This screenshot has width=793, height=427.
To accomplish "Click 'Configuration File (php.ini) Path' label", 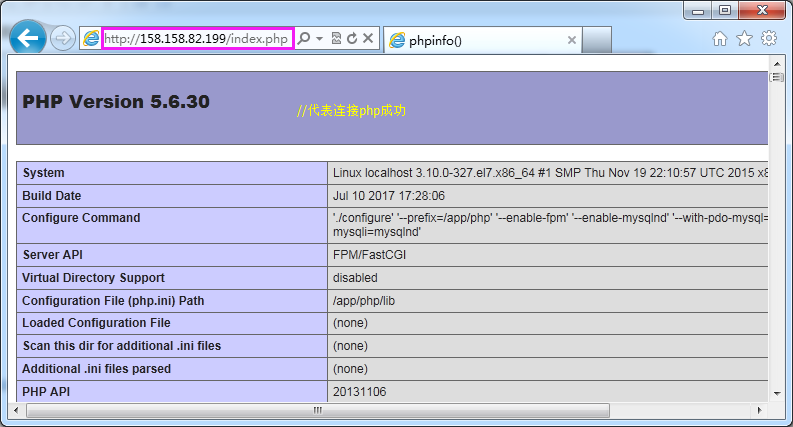I will (113, 301).
